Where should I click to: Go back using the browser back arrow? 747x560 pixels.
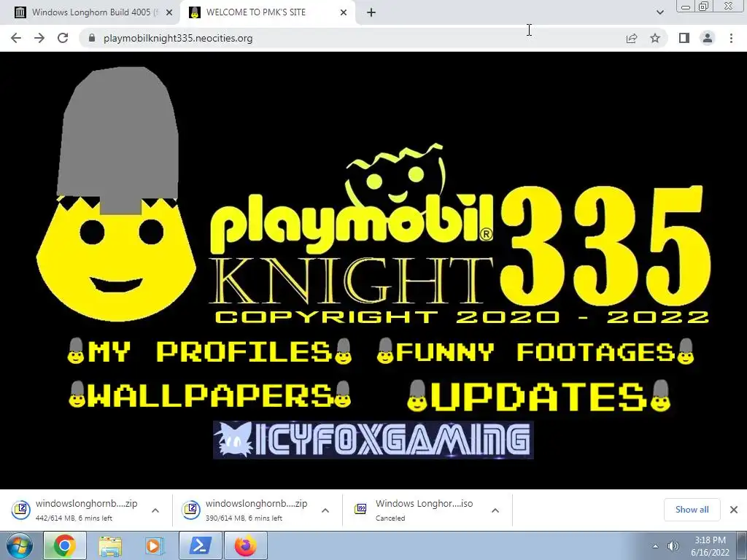coord(16,38)
